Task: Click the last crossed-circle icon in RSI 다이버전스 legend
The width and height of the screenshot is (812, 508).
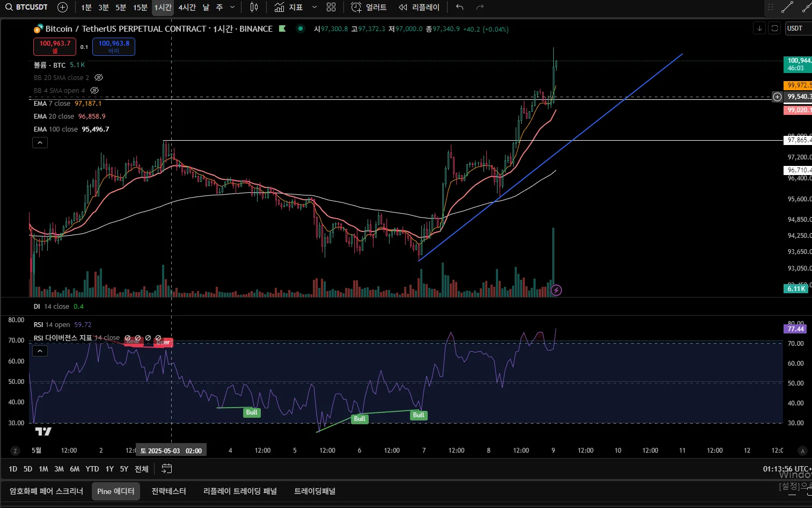Action: tap(158, 338)
